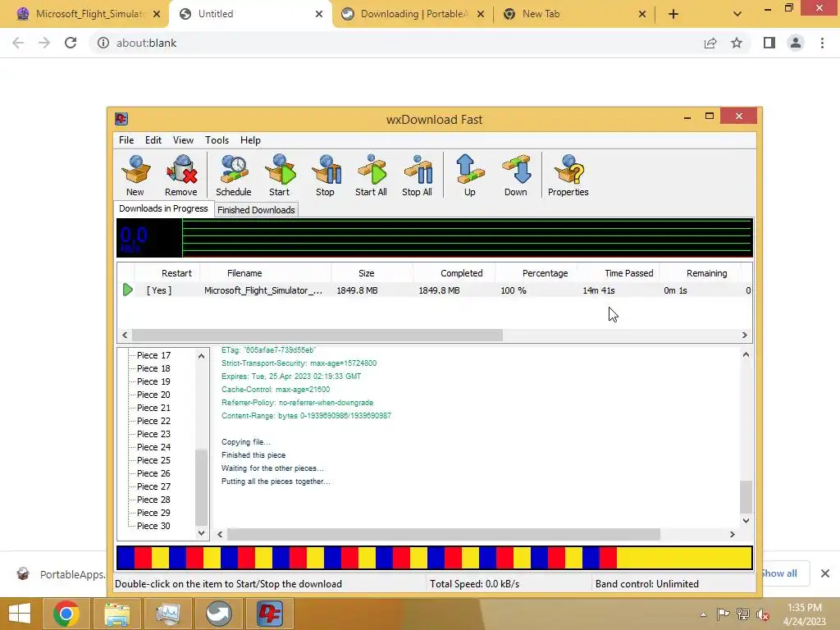The height and width of the screenshot is (630, 840).
Task: Select Piece 24 in the tree
Action: [153, 447]
